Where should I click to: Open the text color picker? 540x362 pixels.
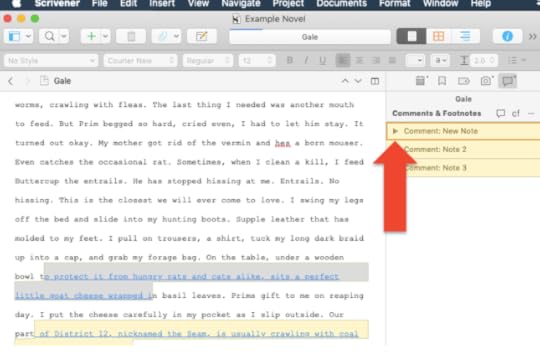click(440, 61)
